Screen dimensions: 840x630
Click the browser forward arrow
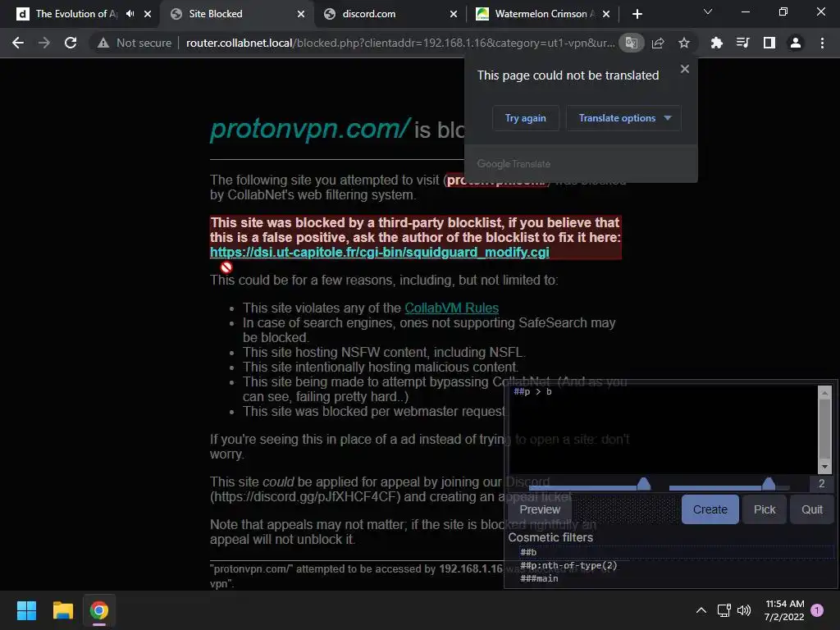pos(44,43)
